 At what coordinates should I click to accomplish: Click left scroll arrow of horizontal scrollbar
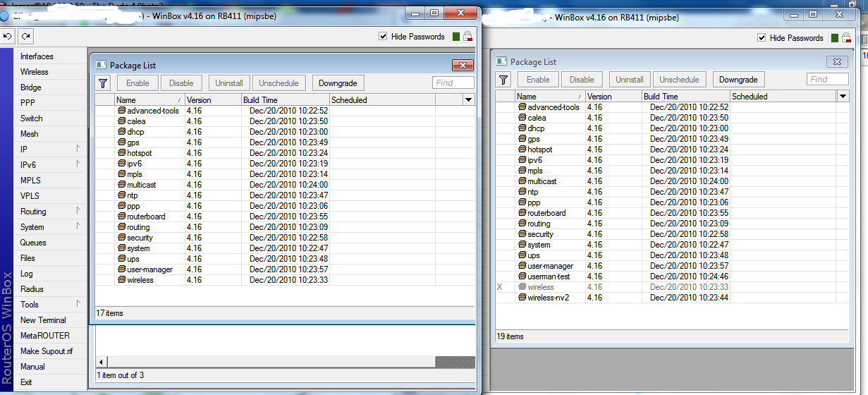99,362
